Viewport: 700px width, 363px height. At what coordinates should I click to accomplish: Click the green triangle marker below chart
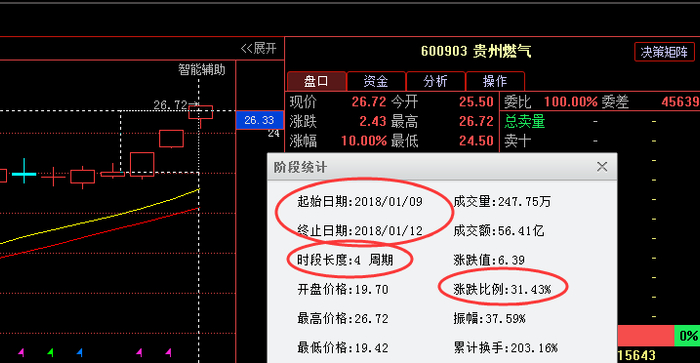click(x=50, y=353)
